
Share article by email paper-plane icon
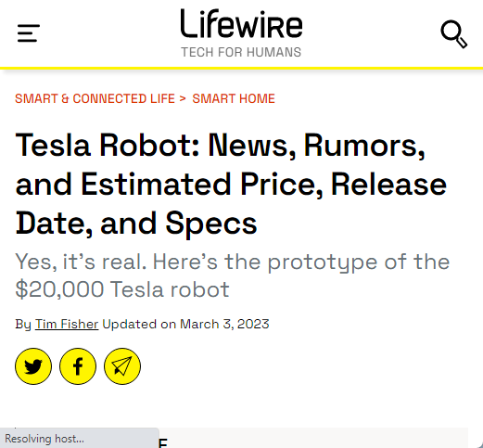click(122, 366)
